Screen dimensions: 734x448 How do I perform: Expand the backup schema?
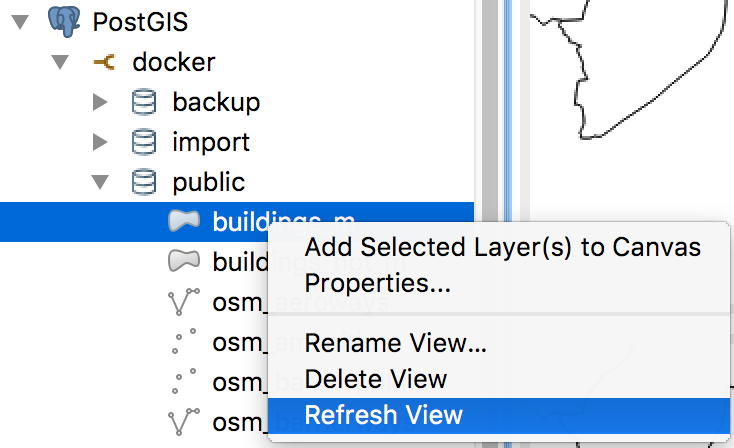(x=100, y=102)
